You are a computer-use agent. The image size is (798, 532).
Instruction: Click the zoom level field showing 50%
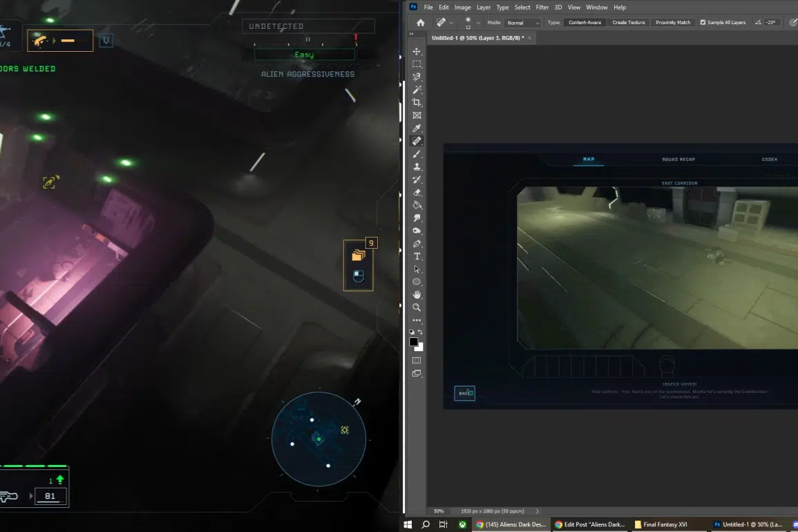pyautogui.click(x=439, y=511)
